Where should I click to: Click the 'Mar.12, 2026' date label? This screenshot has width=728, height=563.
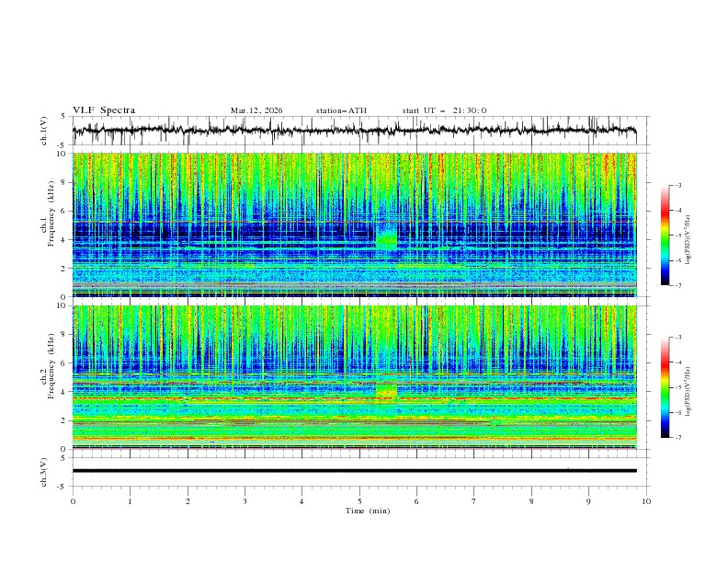click(x=256, y=110)
